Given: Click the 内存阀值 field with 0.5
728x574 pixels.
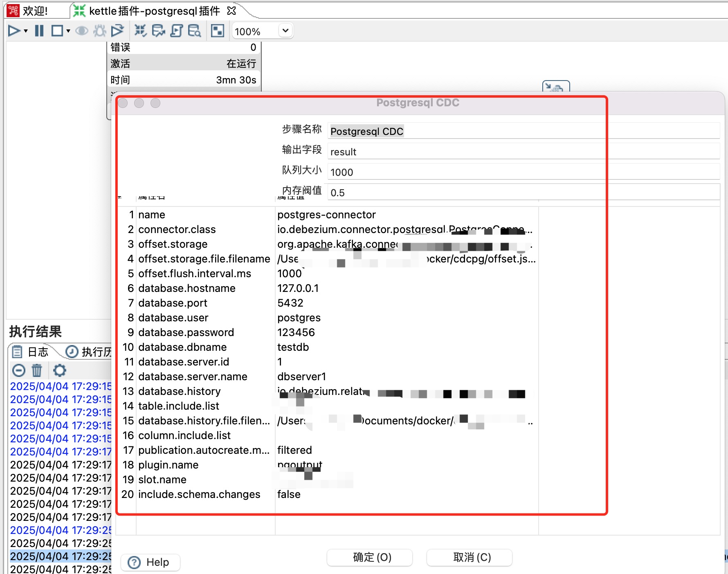Looking at the screenshot, I should pos(524,192).
